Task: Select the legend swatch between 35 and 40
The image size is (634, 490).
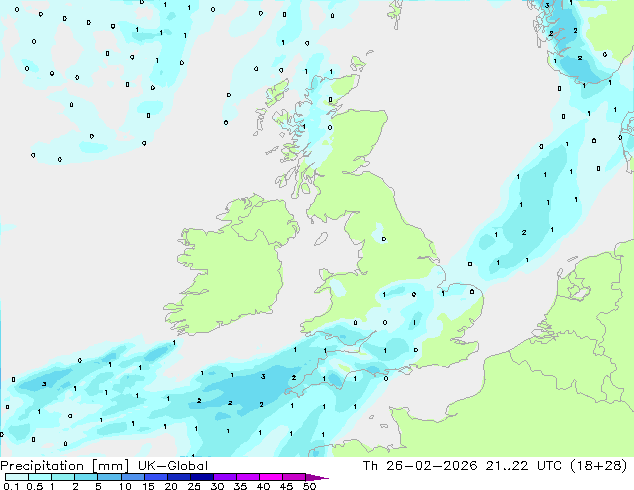Action: [248, 477]
